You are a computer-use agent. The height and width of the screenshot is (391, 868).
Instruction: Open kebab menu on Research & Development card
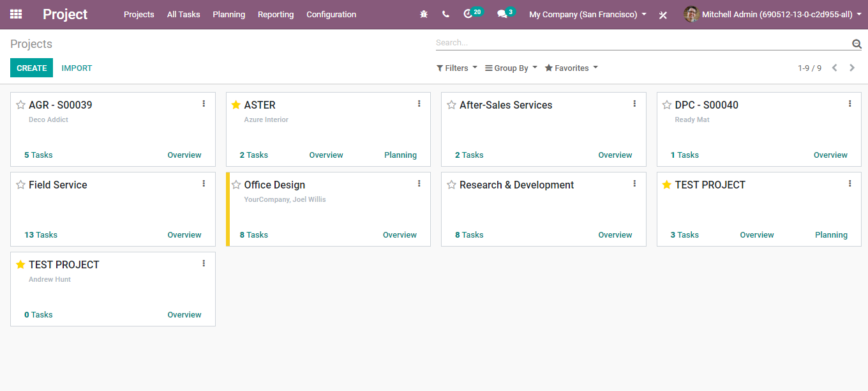pos(634,183)
